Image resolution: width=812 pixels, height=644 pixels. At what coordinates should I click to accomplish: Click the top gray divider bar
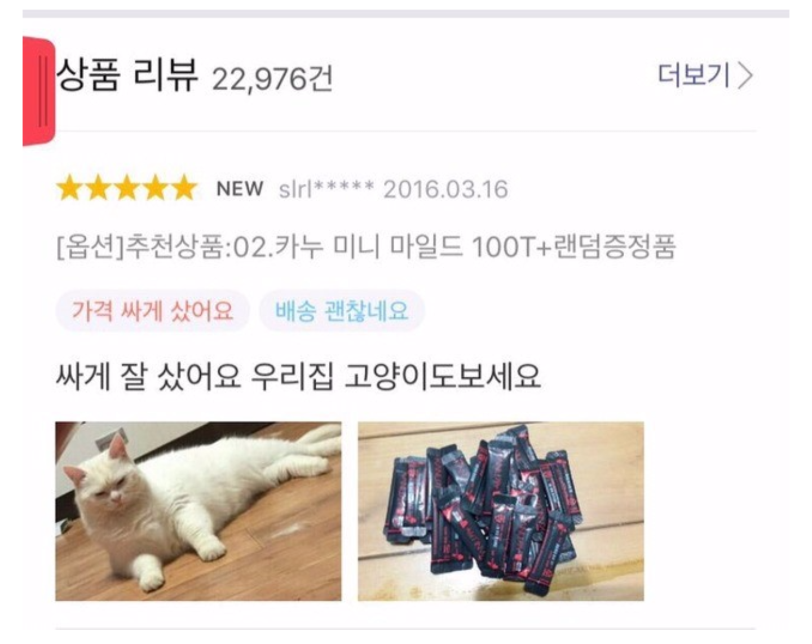click(406, 14)
